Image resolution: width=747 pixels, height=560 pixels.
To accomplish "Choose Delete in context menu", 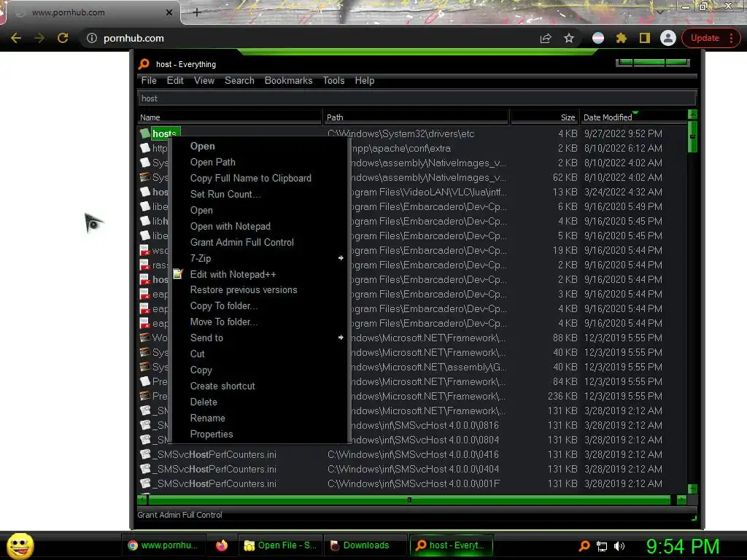I will 204,402.
